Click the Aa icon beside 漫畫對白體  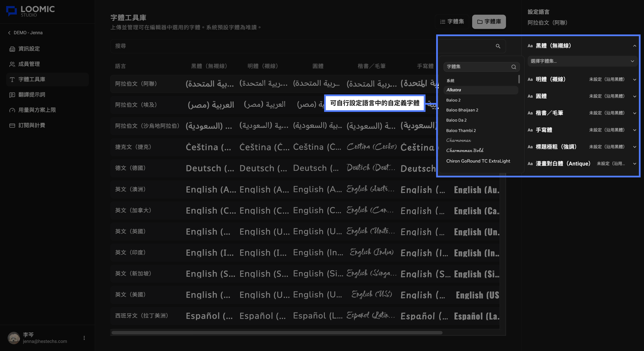530,164
